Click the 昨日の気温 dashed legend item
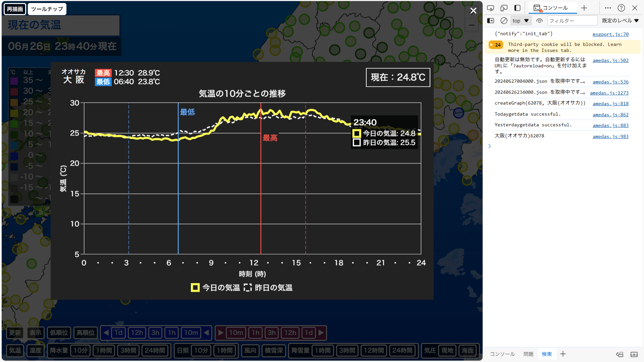The width and height of the screenshot is (644, 362). tap(268, 288)
